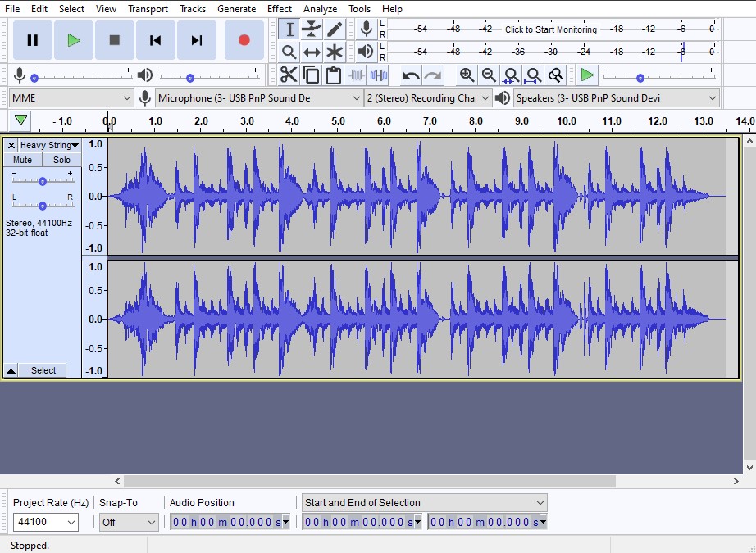Open the Audio Position format arrow
The height and width of the screenshot is (553, 756).
286,522
